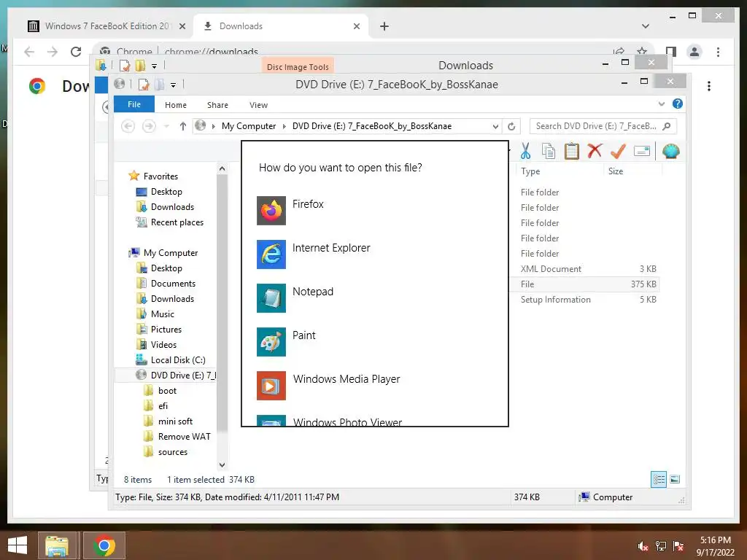Screen dimensions: 747x560
Task: Click Properties icon in DVD Drive quick access toolbar
Action: click(144, 85)
